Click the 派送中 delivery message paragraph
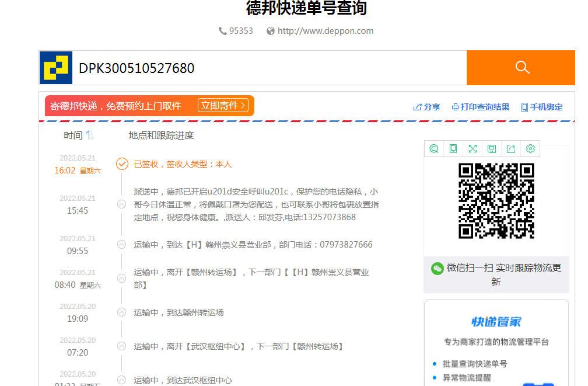588x386 pixels. click(x=256, y=204)
